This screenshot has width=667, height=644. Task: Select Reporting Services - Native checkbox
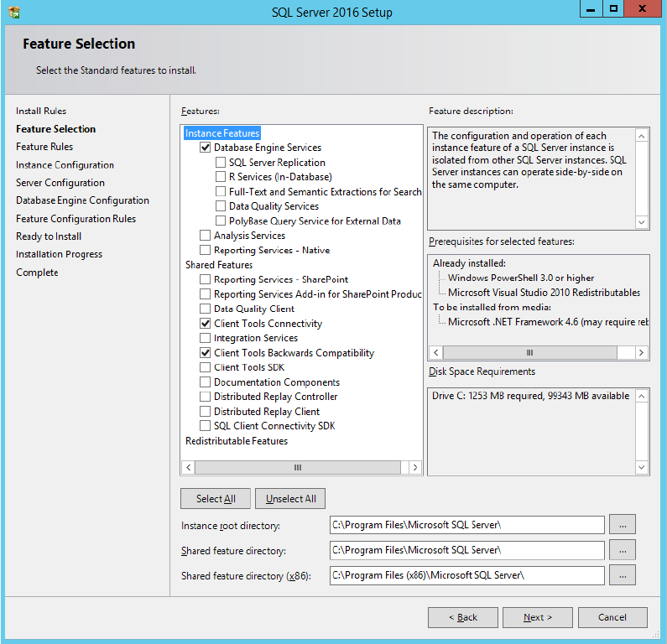coord(205,250)
